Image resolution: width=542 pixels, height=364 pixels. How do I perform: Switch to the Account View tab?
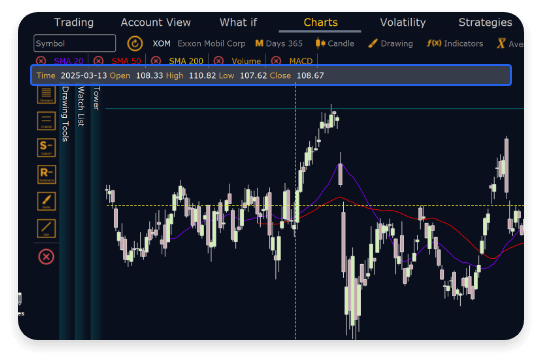(x=156, y=22)
